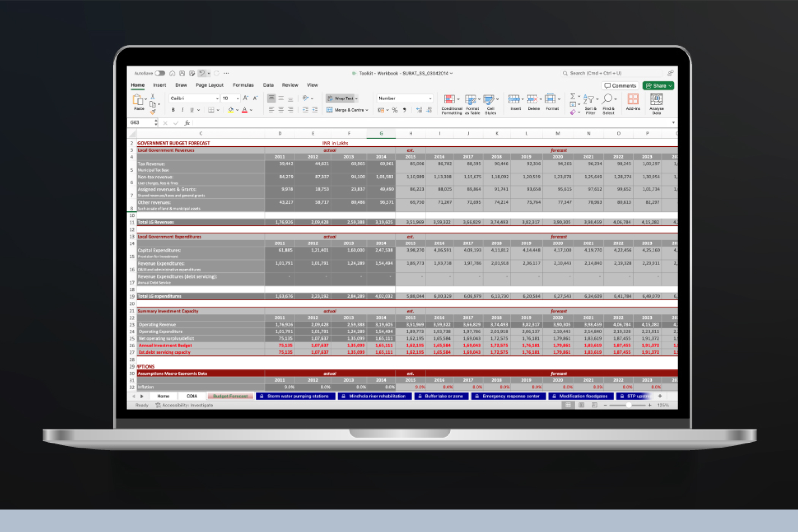The width and height of the screenshot is (798, 532).
Task: Click the Search field in title bar
Action: point(612,73)
